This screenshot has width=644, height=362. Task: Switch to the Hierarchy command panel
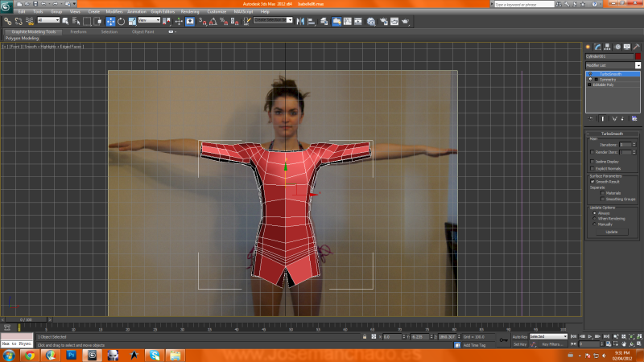point(605,47)
